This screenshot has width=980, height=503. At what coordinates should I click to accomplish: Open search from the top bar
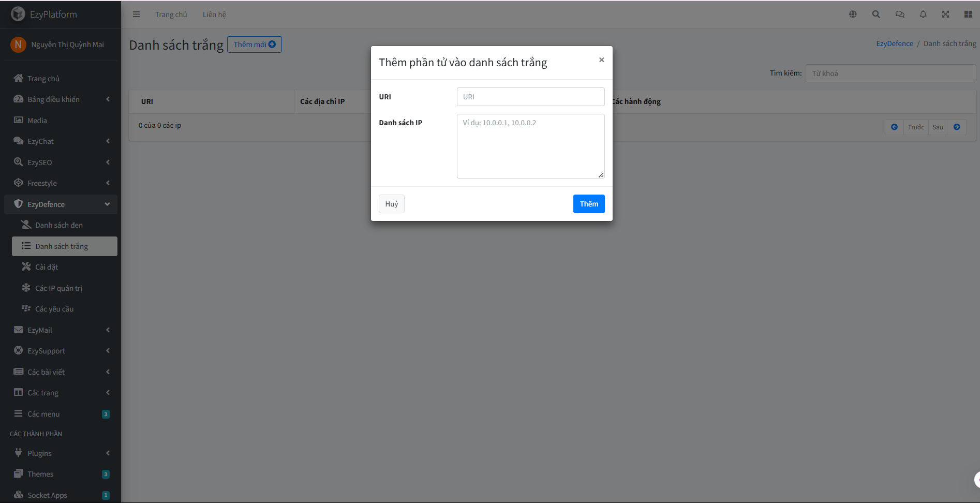coord(876,14)
